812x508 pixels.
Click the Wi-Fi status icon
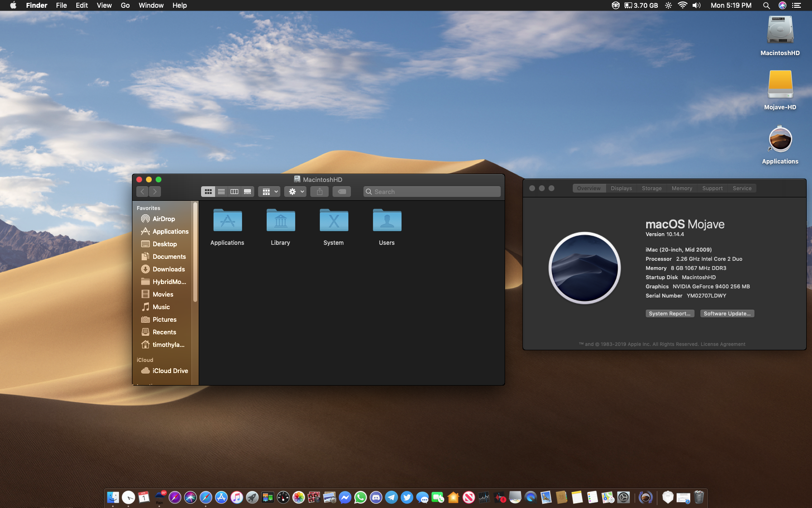(x=682, y=5)
